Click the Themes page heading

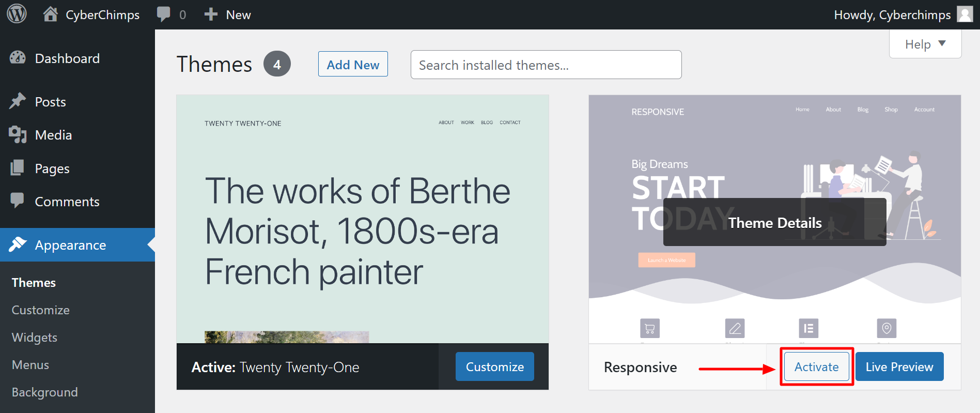pos(214,64)
